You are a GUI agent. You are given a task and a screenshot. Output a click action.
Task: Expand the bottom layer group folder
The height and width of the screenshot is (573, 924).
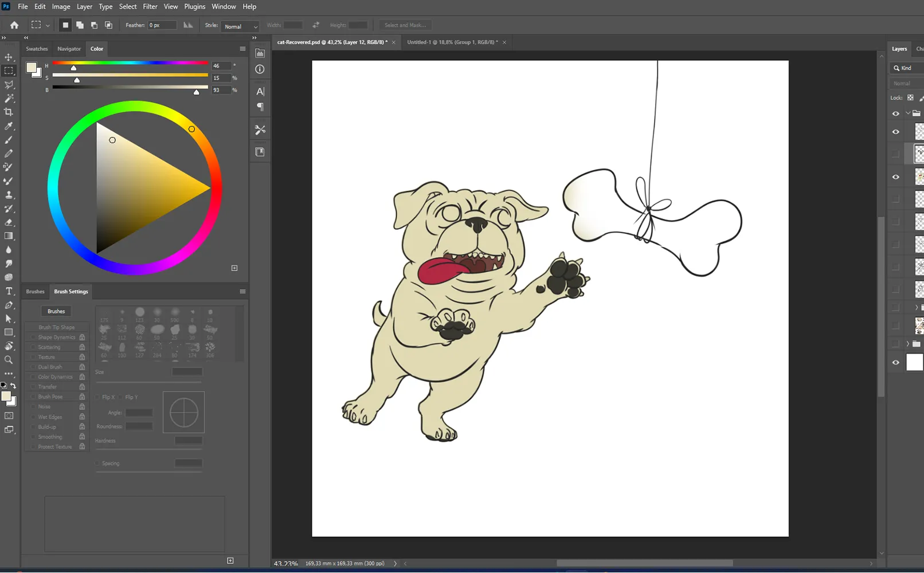click(x=908, y=344)
